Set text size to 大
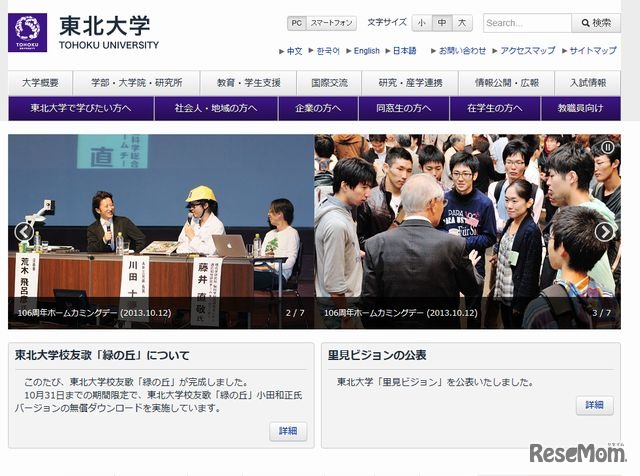This screenshot has height=476, width=640. click(x=462, y=23)
